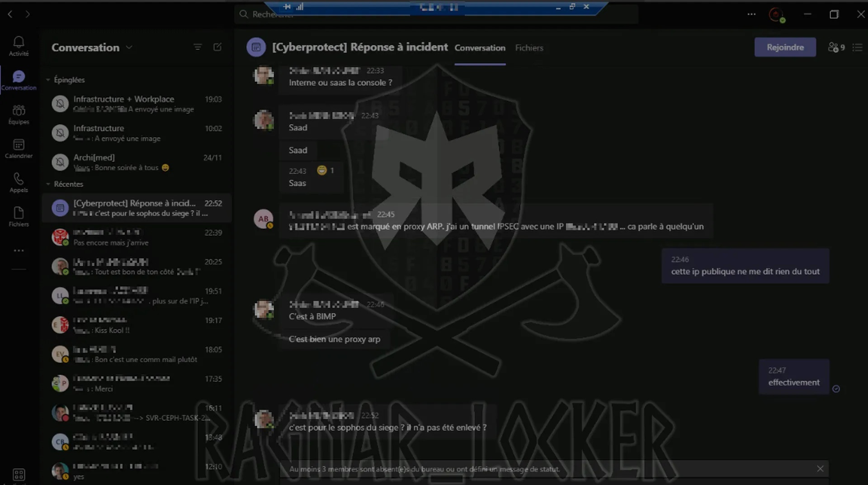This screenshot has width=868, height=485.
Task: Switch to the Conversation tab
Action: coord(480,48)
